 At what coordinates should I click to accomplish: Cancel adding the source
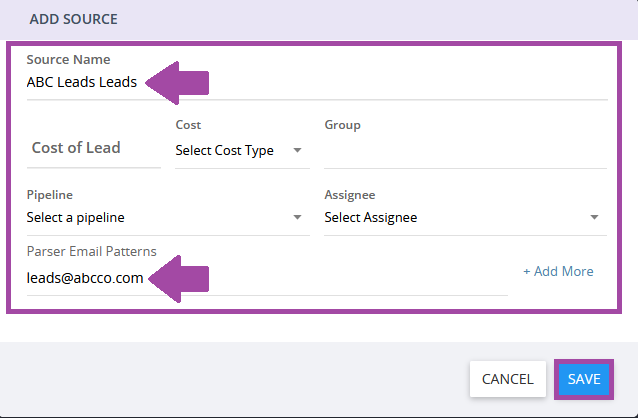(507, 379)
